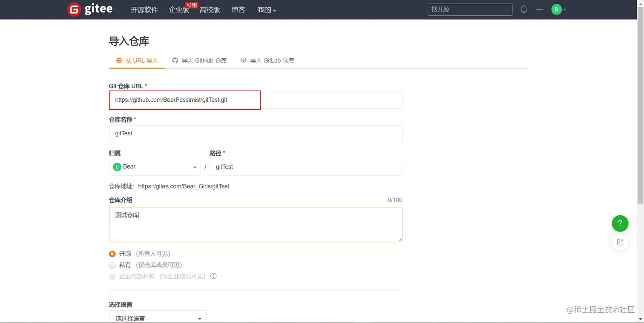The height and width of the screenshot is (323, 644).
Task: Click the 仓库名称 input field
Action: pos(256,134)
